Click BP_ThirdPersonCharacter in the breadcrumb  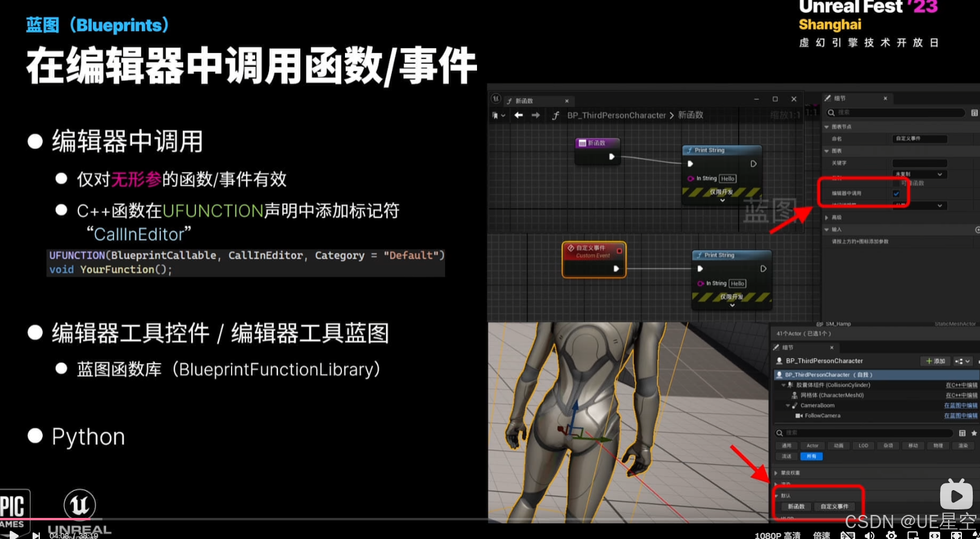pos(616,115)
